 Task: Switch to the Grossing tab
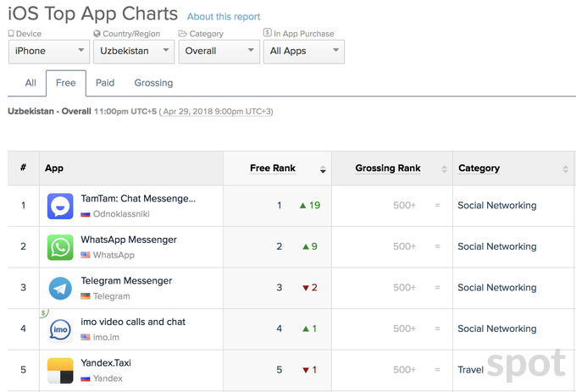(x=153, y=83)
